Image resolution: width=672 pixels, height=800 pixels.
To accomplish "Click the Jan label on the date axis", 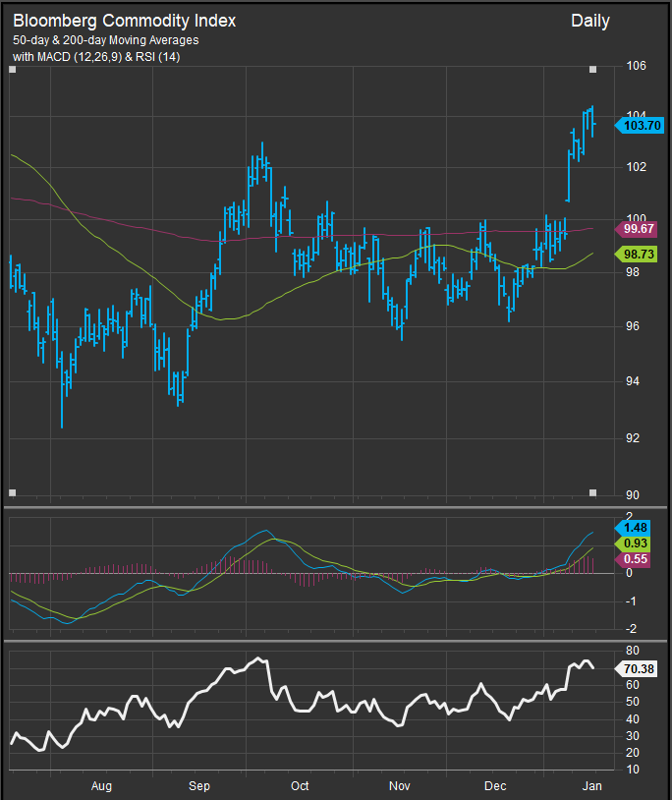I will pos(592,785).
